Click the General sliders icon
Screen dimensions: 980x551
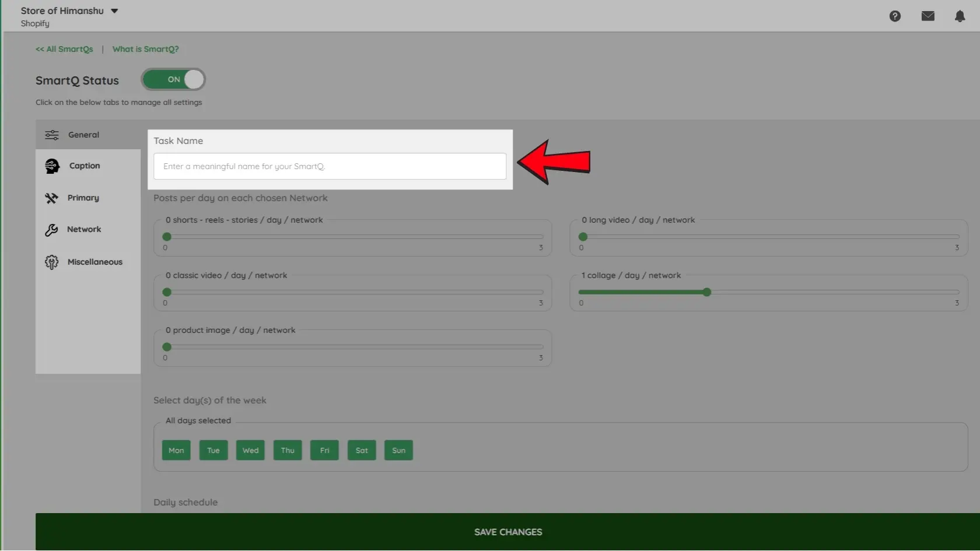click(52, 135)
